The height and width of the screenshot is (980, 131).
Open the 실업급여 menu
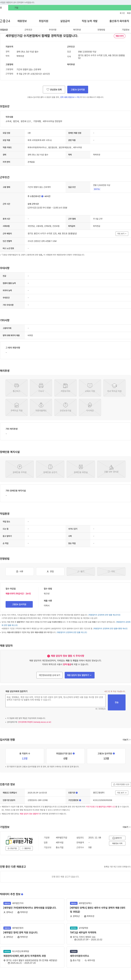[x=65, y=21]
